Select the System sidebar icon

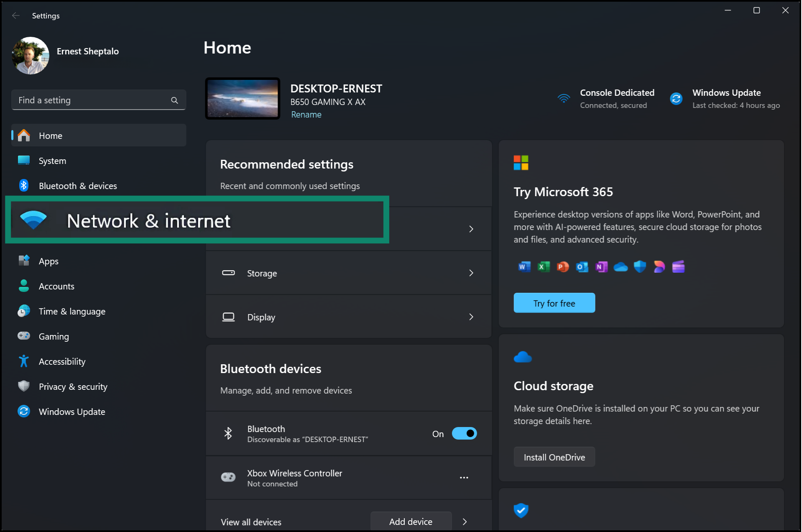(24, 160)
